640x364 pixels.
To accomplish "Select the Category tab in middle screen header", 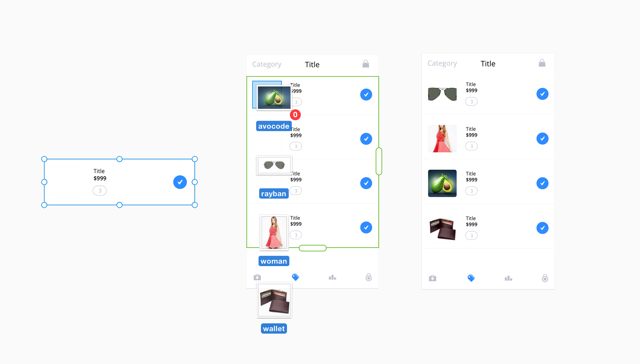I will click(x=267, y=64).
